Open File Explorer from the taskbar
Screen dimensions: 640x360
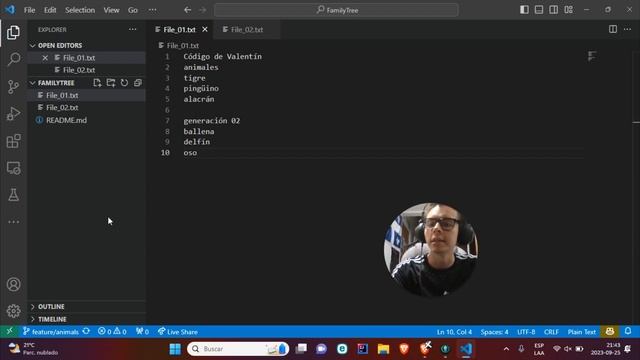tap(383, 349)
